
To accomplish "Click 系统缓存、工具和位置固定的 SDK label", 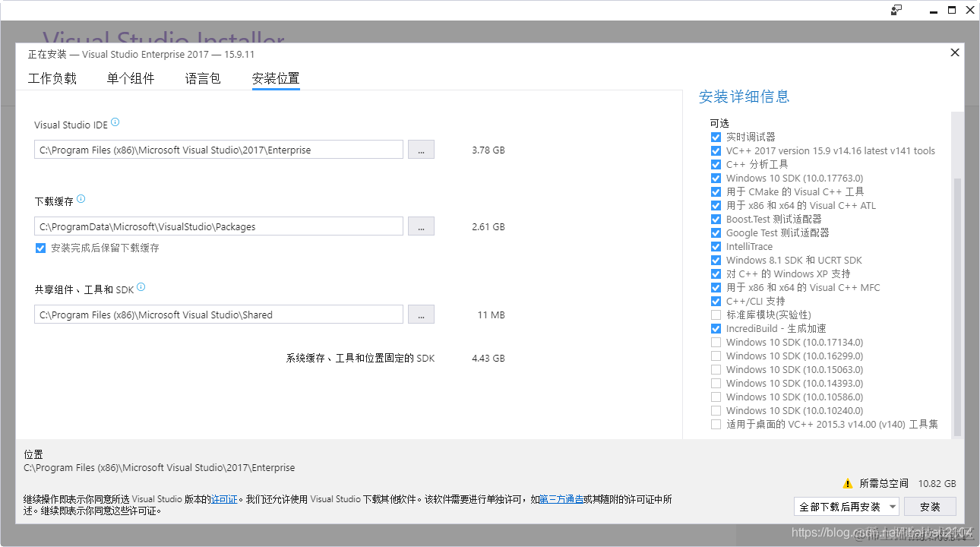I will (x=360, y=358).
